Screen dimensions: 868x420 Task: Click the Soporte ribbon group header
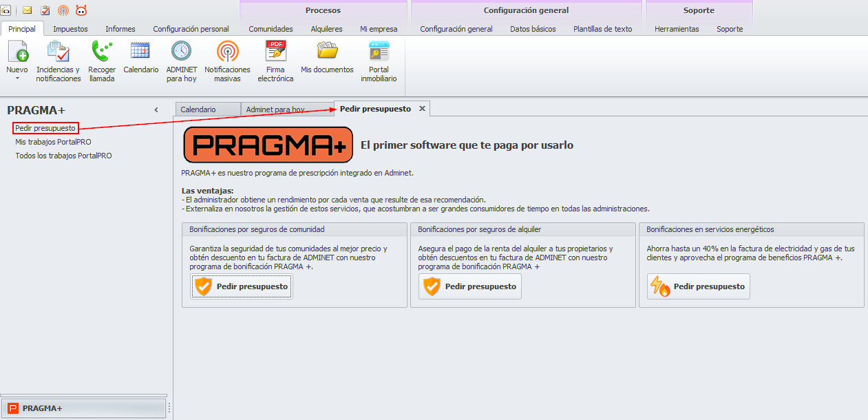coord(699,10)
